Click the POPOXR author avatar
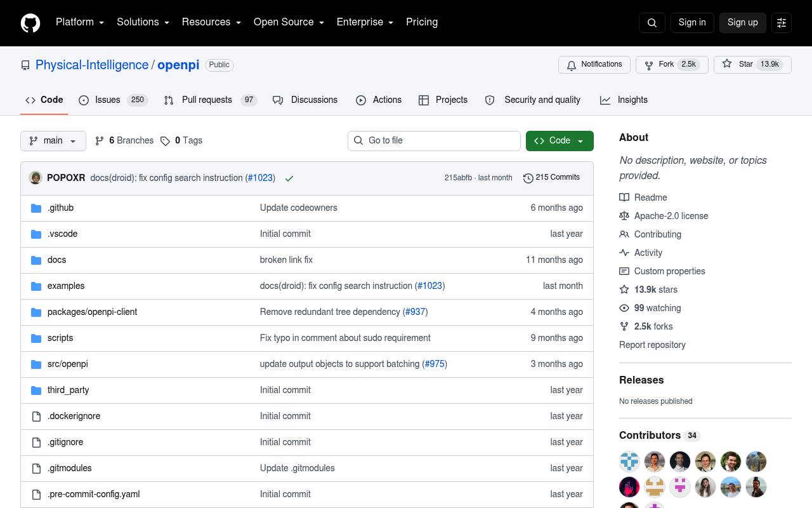 [36, 178]
